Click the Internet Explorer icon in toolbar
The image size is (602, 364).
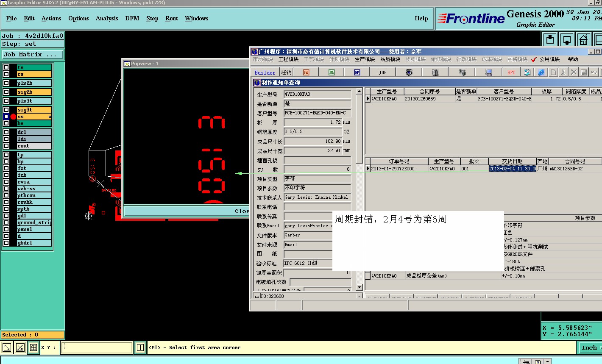(541, 72)
